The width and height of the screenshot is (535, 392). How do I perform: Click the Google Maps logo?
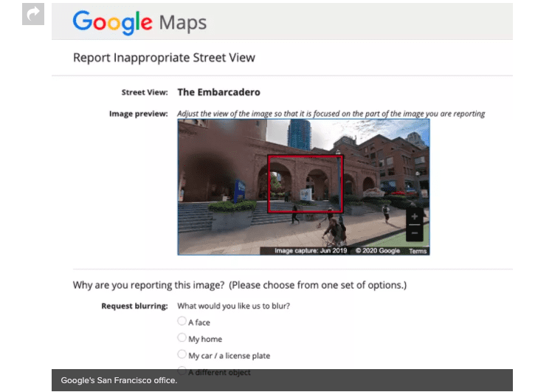tap(139, 22)
